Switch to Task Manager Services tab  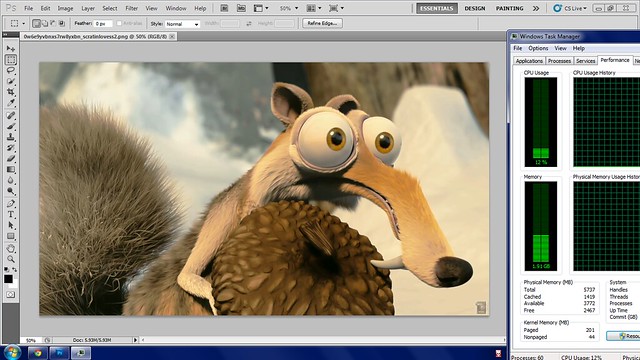tap(585, 61)
